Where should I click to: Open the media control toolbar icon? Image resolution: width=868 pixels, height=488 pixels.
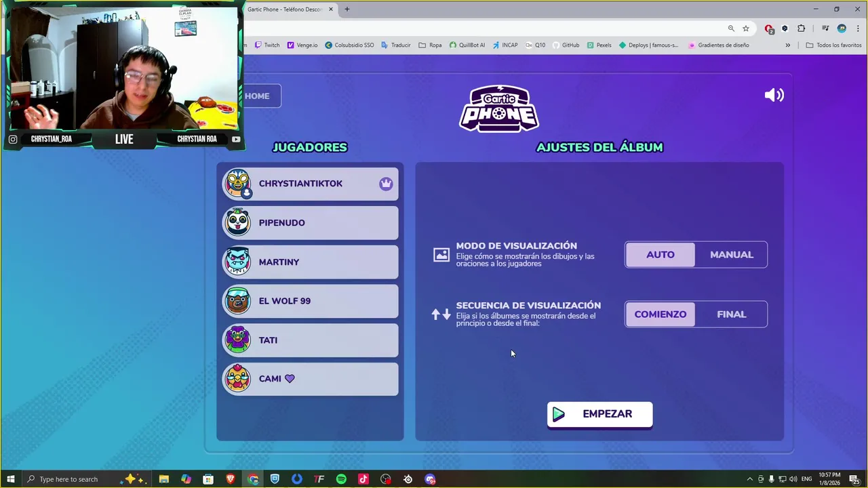coord(825,28)
